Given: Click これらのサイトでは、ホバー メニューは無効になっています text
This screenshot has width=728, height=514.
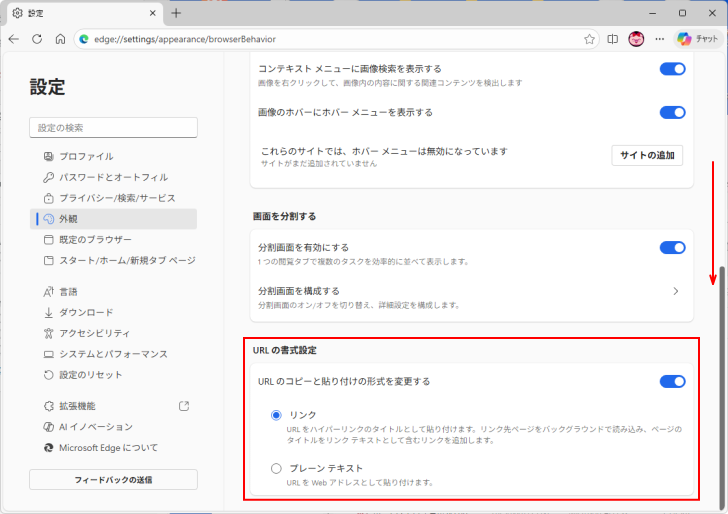Looking at the screenshot, I should click(384, 151).
